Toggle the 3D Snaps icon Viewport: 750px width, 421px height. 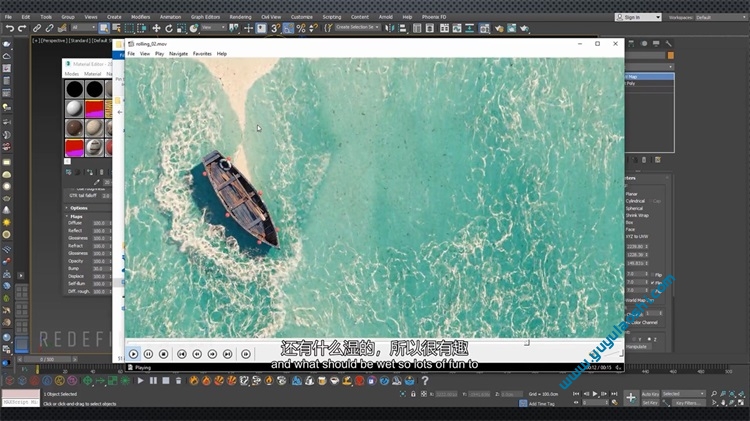276,29
